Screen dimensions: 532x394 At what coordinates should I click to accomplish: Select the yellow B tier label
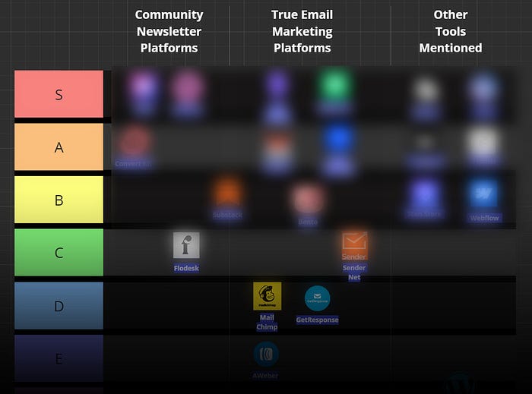click(x=59, y=200)
